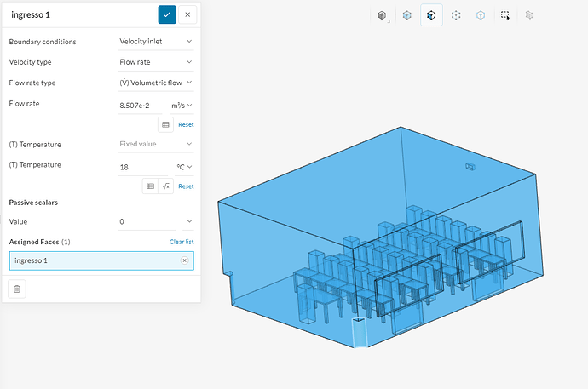Viewport: 588px width, 389px height.
Task: Switch to edge selection mode
Action: pyautogui.click(x=481, y=15)
